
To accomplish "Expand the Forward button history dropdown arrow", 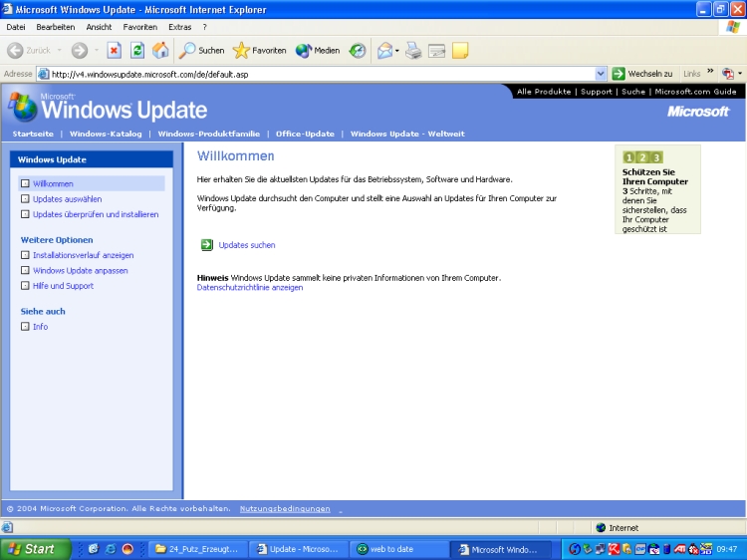I will click(x=97, y=50).
